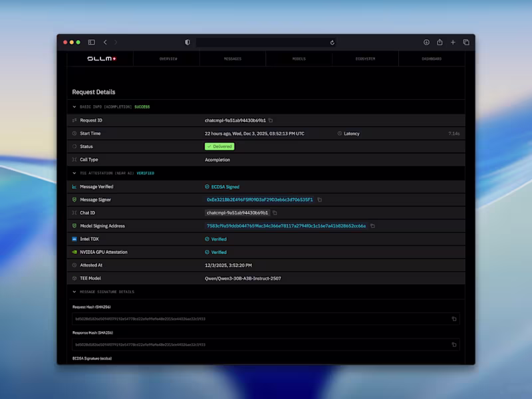Screen dimensions: 532x399
Task: Copy the Response Hash SHA256
Action: point(454,344)
